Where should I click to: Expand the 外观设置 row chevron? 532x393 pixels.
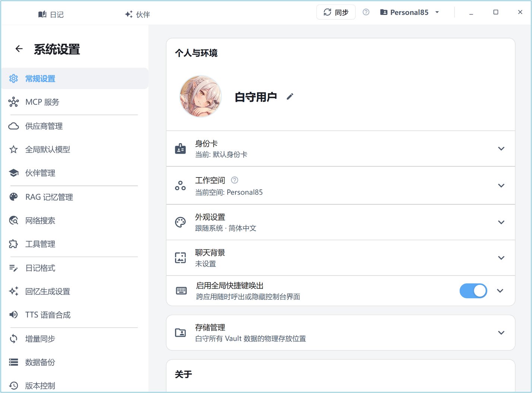click(501, 222)
